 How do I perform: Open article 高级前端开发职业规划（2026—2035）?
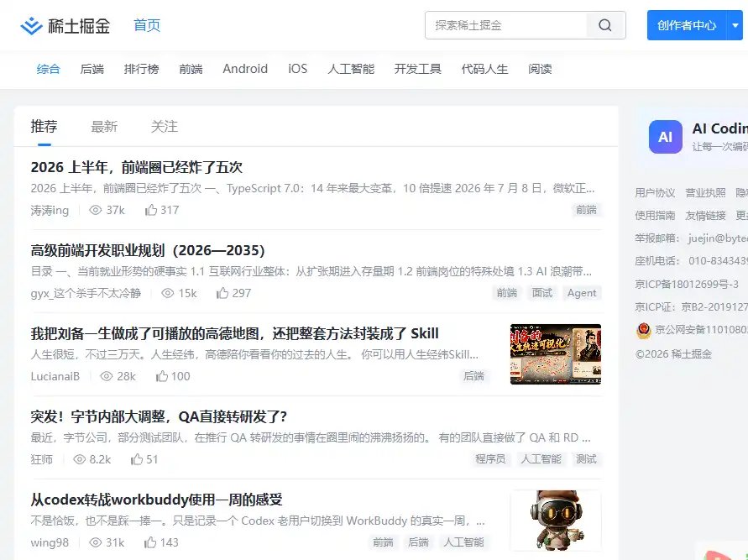click(x=148, y=250)
